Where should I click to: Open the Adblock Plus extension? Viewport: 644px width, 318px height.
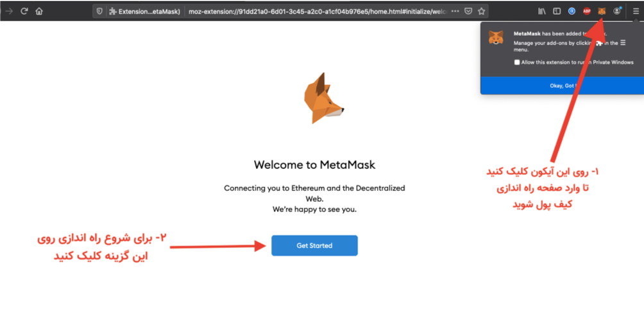(x=586, y=12)
